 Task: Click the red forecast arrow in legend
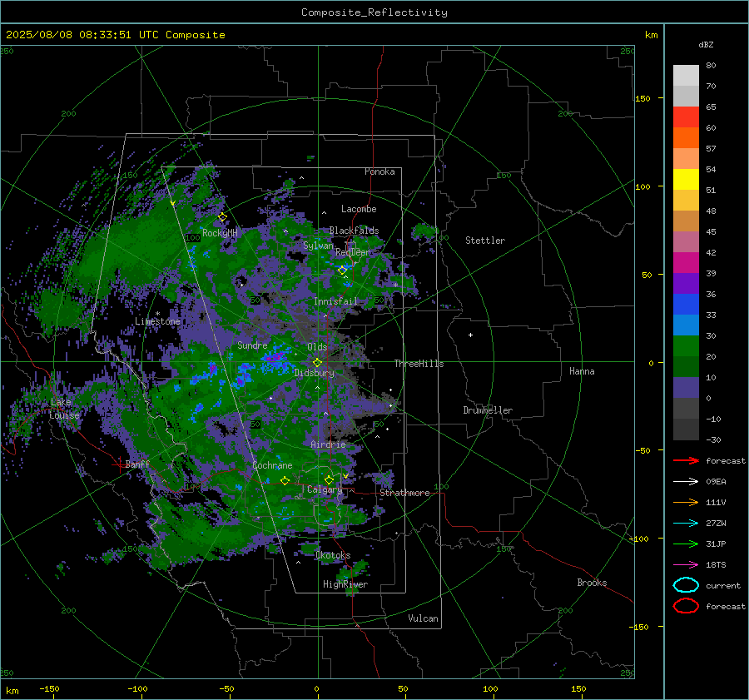pyautogui.click(x=686, y=460)
